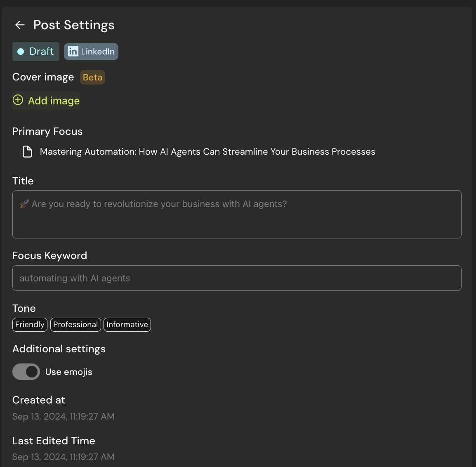
Task: Click the Last Edited Time timestamp
Action: pos(64,457)
